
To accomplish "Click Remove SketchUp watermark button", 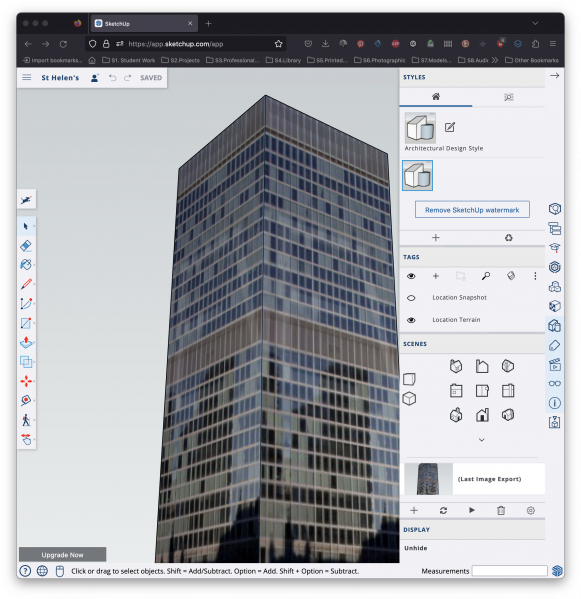I will [x=472, y=210].
